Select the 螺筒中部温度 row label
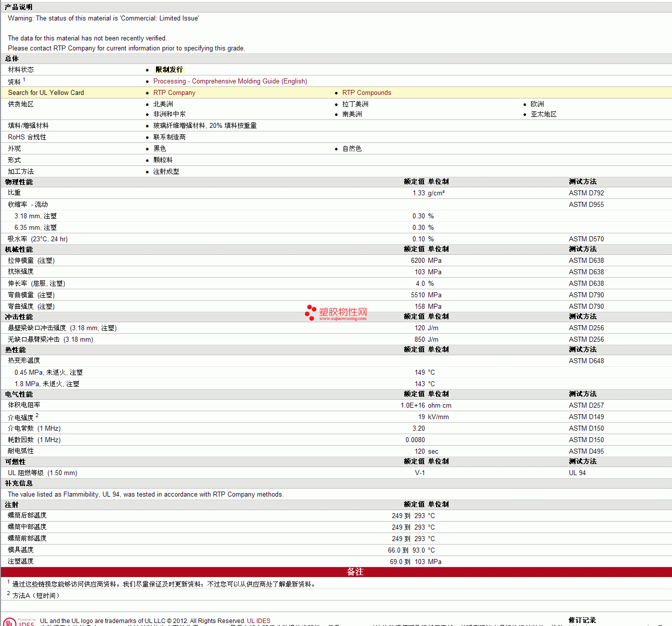Image resolution: width=672 pixels, height=626 pixels. (x=27, y=527)
